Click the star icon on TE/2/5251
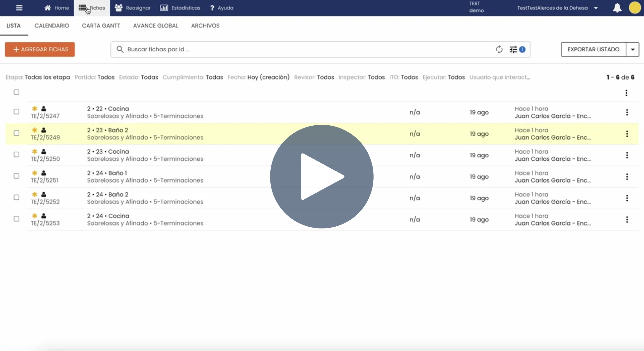Screen dimensions: 644x351 pyautogui.click(x=34, y=173)
